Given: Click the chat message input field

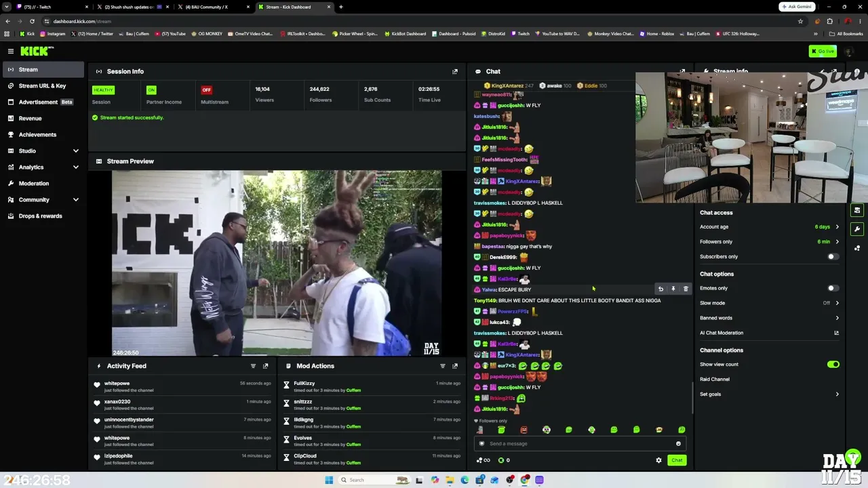Looking at the screenshot, I should point(580,444).
